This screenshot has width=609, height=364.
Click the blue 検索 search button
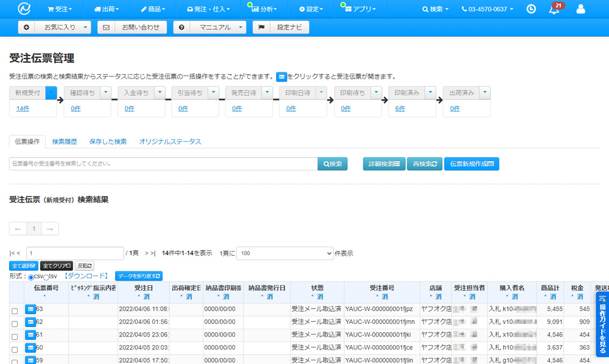333,164
